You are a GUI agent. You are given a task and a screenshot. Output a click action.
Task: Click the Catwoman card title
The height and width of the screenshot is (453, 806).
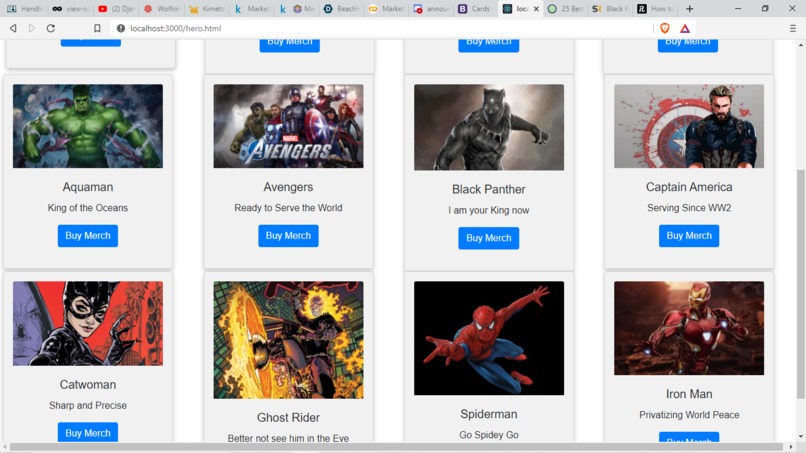tap(88, 385)
